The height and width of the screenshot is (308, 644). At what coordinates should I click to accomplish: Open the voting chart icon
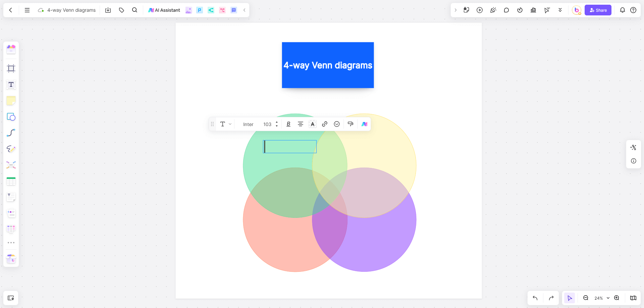[x=533, y=10]
